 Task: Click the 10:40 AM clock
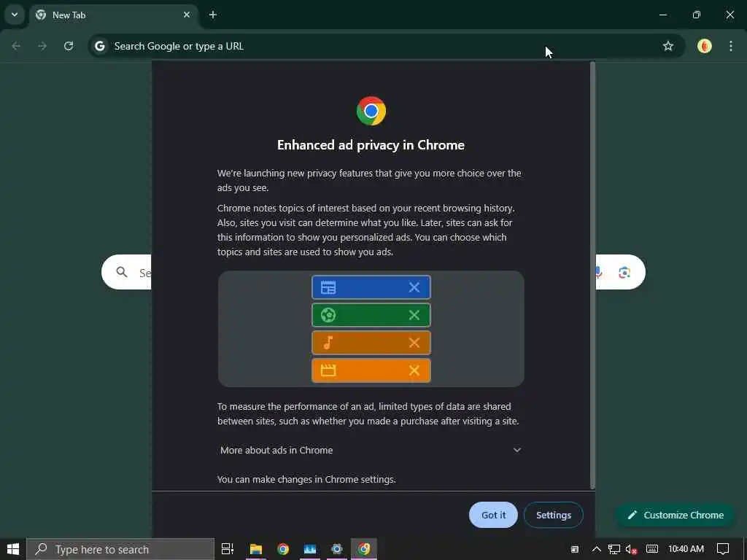[686, 549]
